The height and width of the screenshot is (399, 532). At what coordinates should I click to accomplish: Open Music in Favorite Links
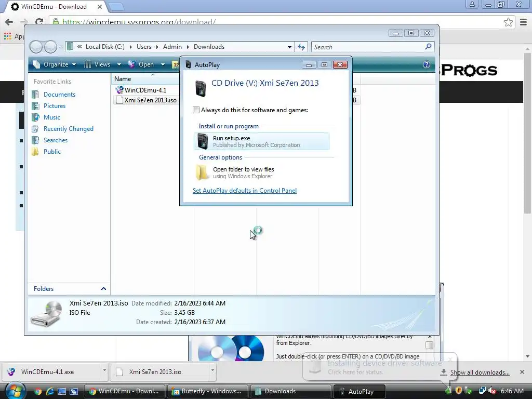coord(51,117)
